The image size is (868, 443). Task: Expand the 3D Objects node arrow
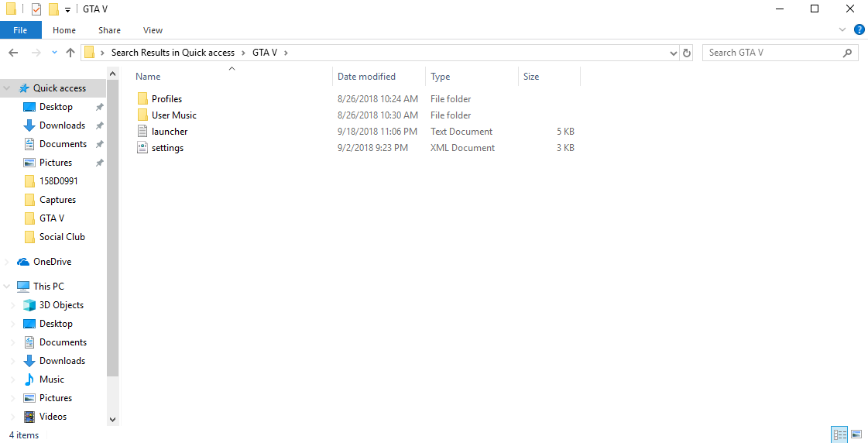tap(13, 305)
